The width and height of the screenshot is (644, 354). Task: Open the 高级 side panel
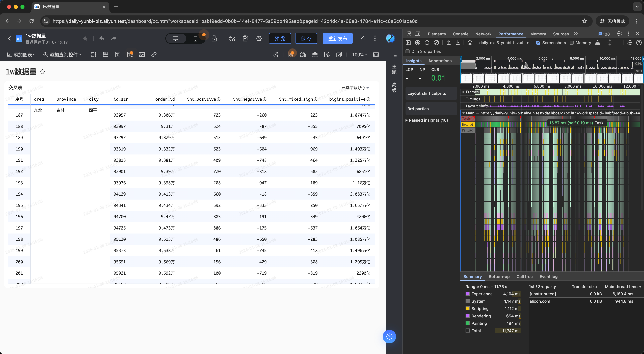[x=394, y=87]
